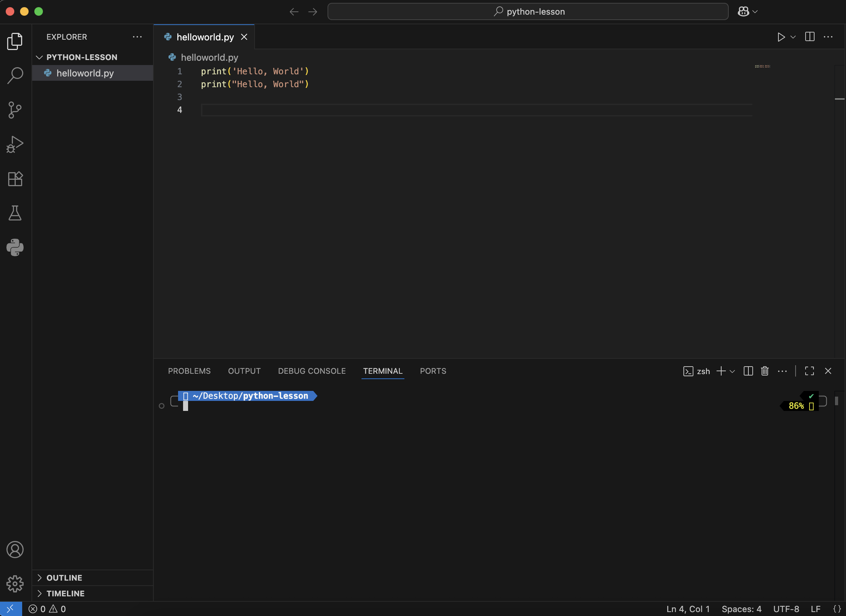
Task: Switch to the OUTPUT panel tab
Action: [245, 371]
